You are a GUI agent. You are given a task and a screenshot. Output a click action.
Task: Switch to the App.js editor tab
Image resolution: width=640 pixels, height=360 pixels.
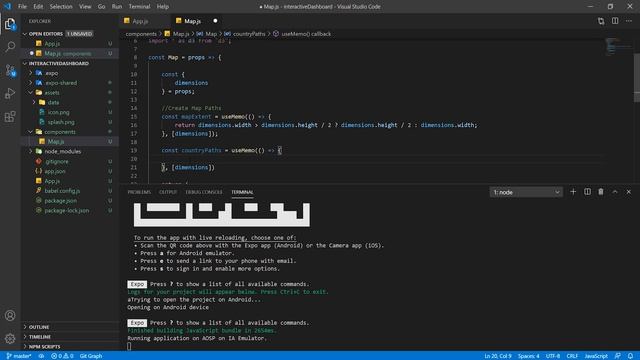tap(140, 21)
